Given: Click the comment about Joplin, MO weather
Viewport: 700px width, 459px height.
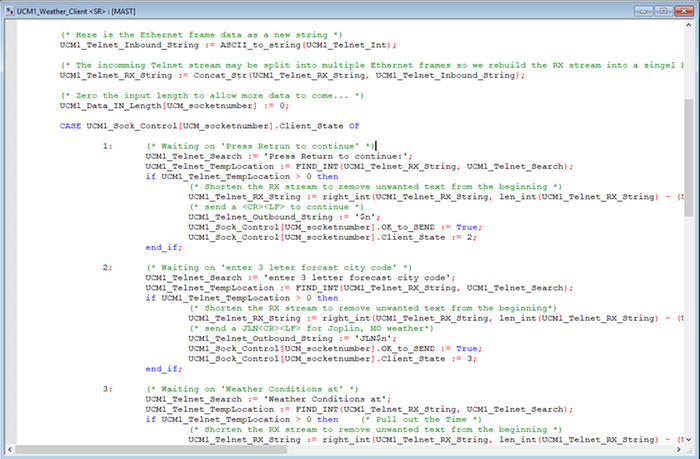Looking at the screenshot, I should tap(311, 328).
